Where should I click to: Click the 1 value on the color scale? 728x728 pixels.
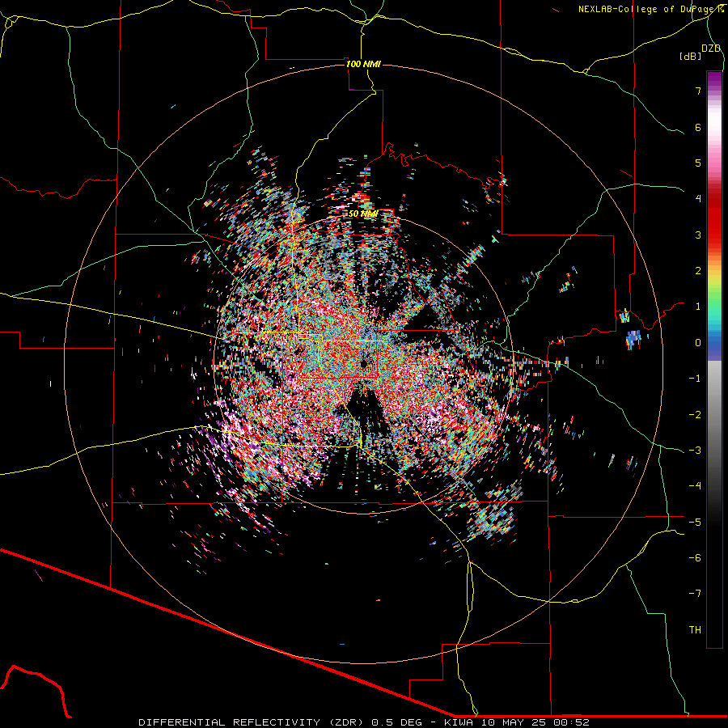[x=698, y=307]
